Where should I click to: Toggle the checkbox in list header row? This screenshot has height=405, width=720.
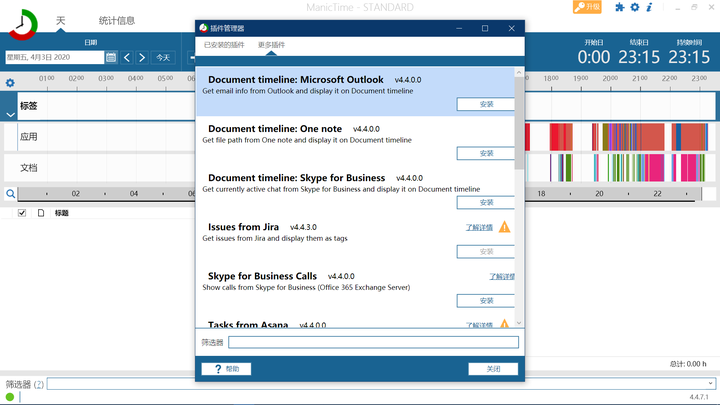[x=22, y=213]
